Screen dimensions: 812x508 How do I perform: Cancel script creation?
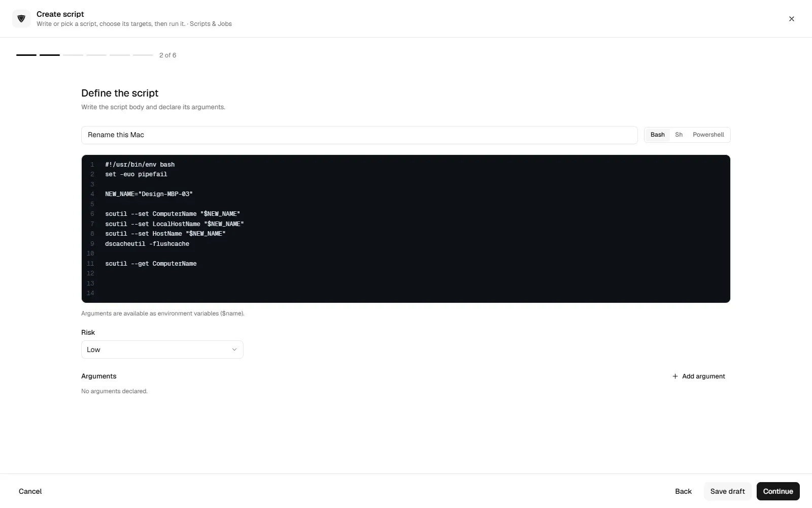(x=30, y=491)
